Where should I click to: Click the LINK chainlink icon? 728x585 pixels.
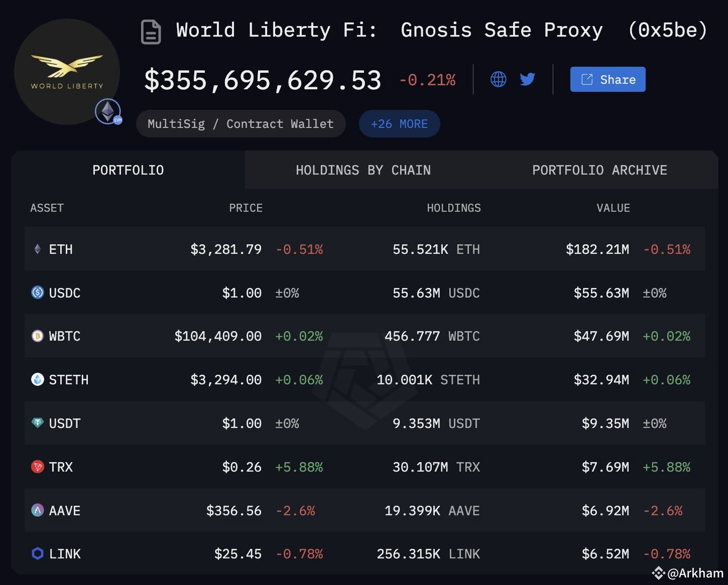pyautogui.click(x=37, y=553)
